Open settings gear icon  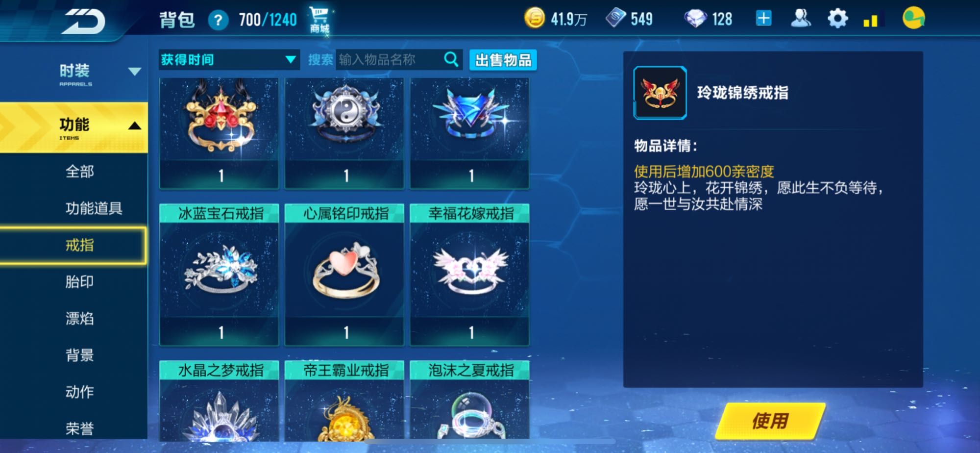tap(837, 19)
